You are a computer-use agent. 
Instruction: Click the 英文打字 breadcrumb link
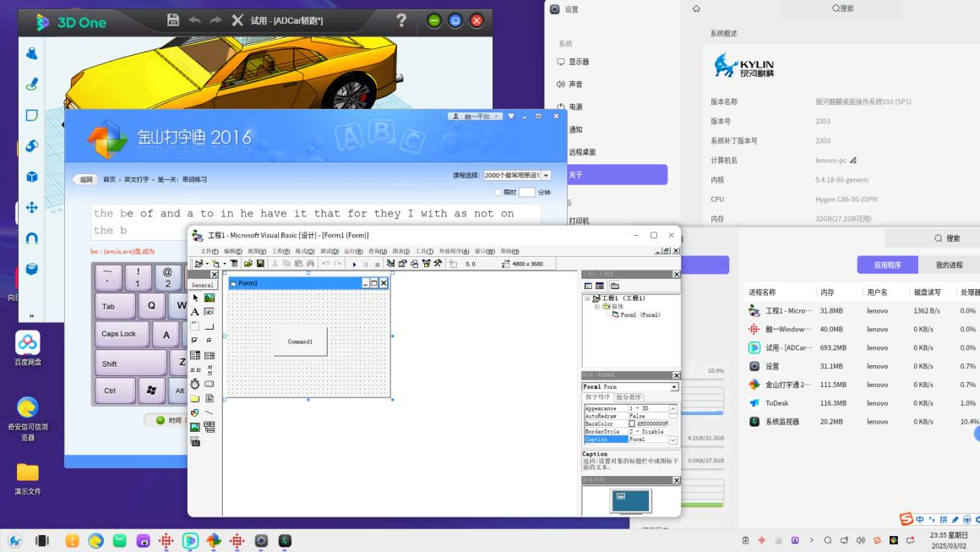136,179
